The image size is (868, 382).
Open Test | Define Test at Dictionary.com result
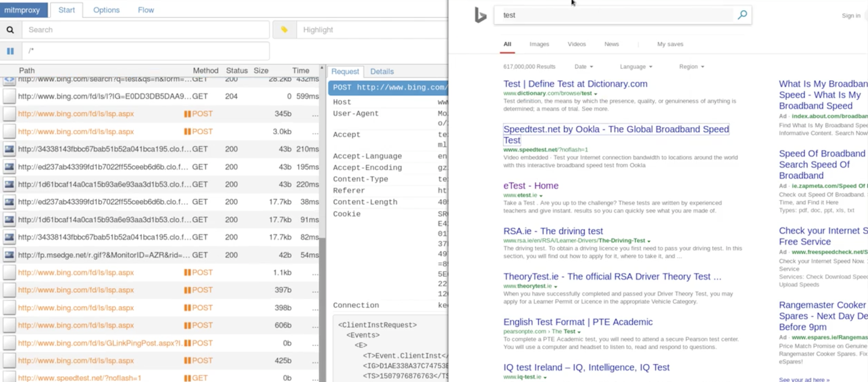575,84
